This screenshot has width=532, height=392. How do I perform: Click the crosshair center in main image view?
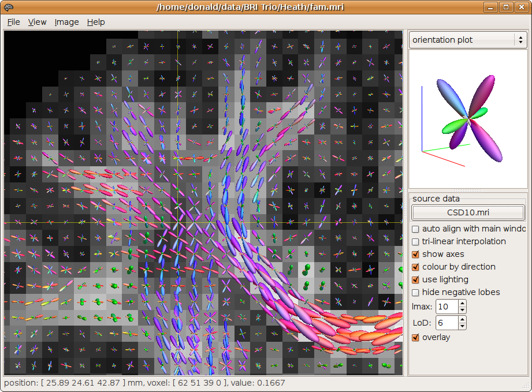click(177, 222)
